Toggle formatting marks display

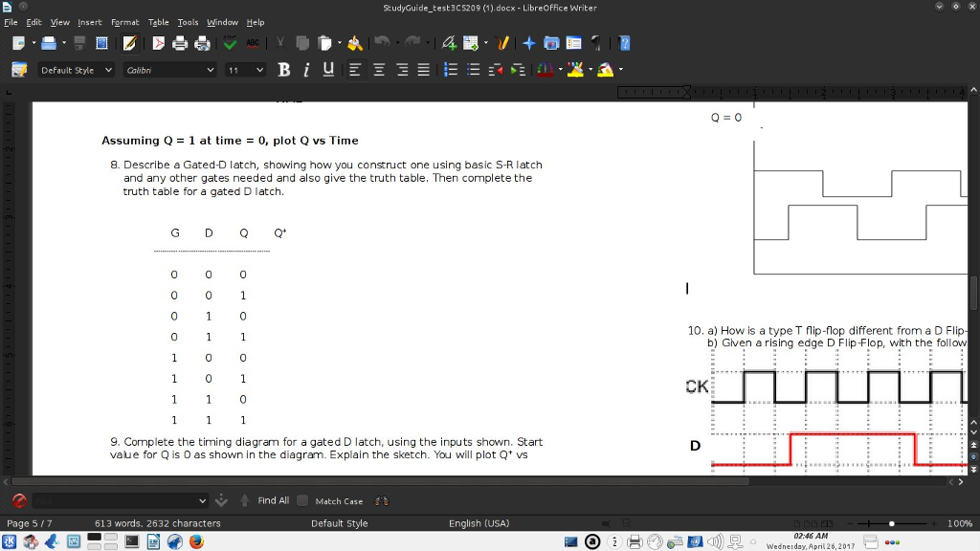click(x=597, y=42)
